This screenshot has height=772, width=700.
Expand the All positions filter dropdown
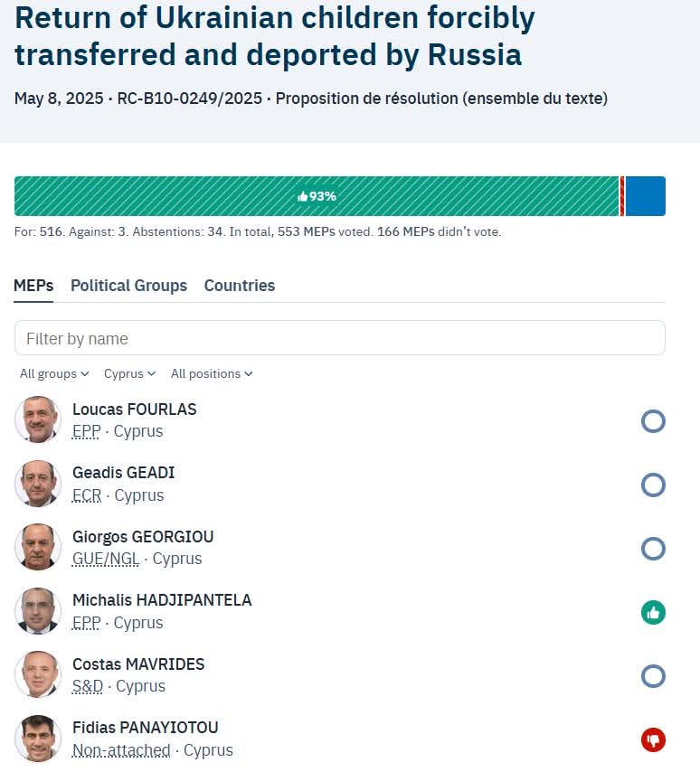(x=212, y=373)
